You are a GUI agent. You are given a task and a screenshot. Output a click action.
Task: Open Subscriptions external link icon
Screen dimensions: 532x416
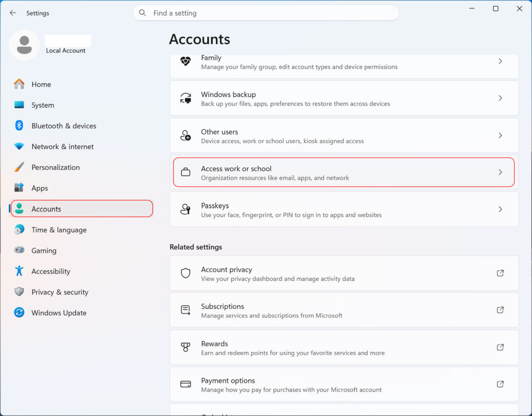pos(500,310)
